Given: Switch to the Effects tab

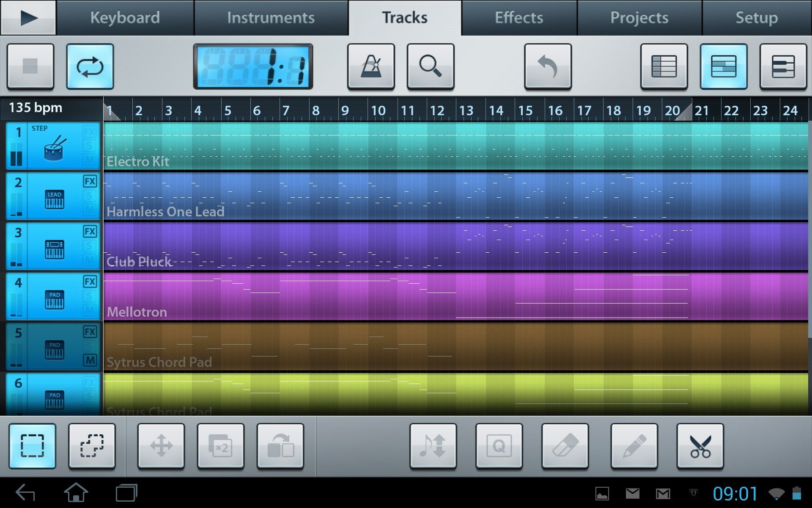Looking at the screenshot, I should pyautogui.click(x=519, y=17).
